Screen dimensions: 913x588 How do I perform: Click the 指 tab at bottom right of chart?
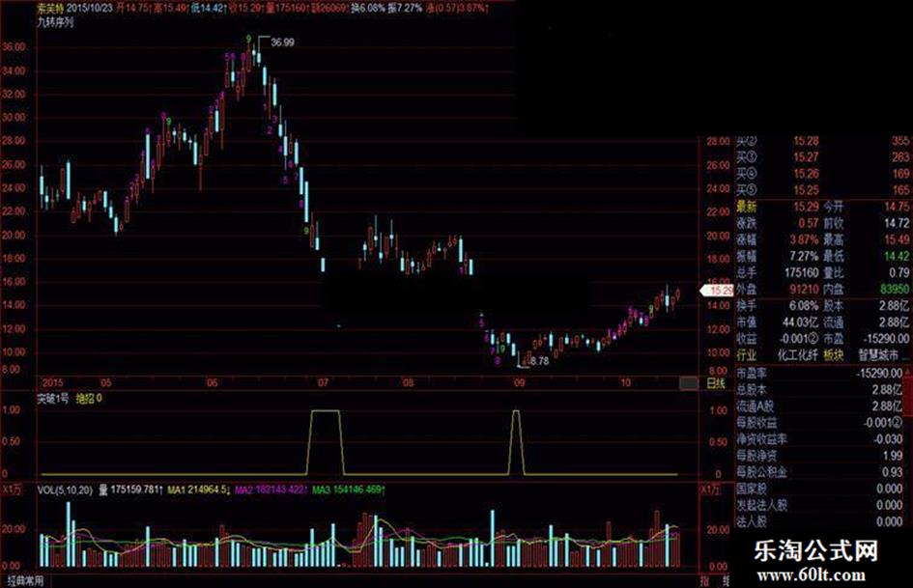point(704,581)
